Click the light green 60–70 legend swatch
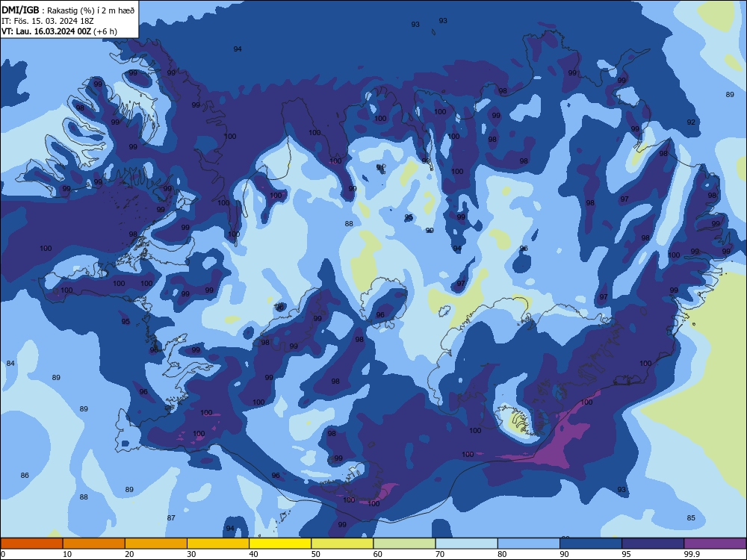 404,544
